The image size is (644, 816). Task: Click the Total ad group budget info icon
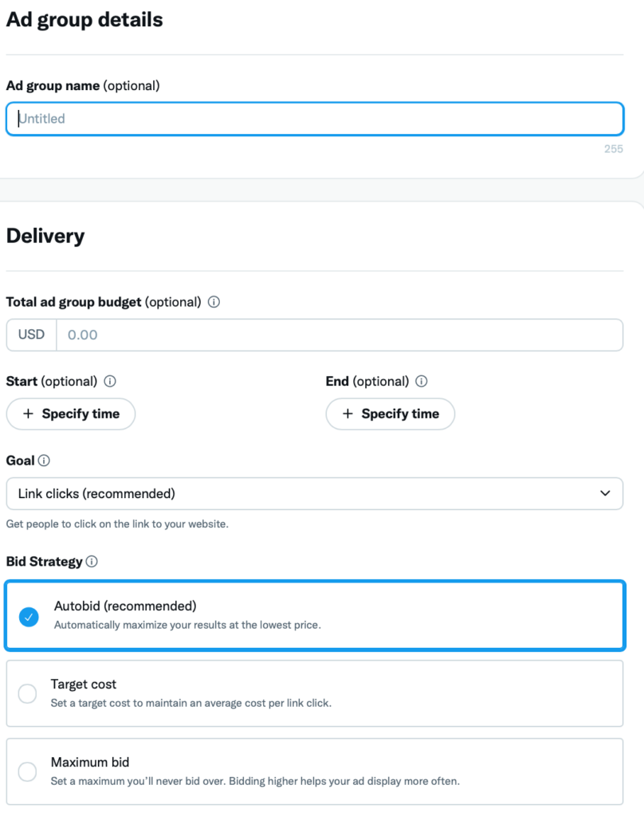coord(215,302)
